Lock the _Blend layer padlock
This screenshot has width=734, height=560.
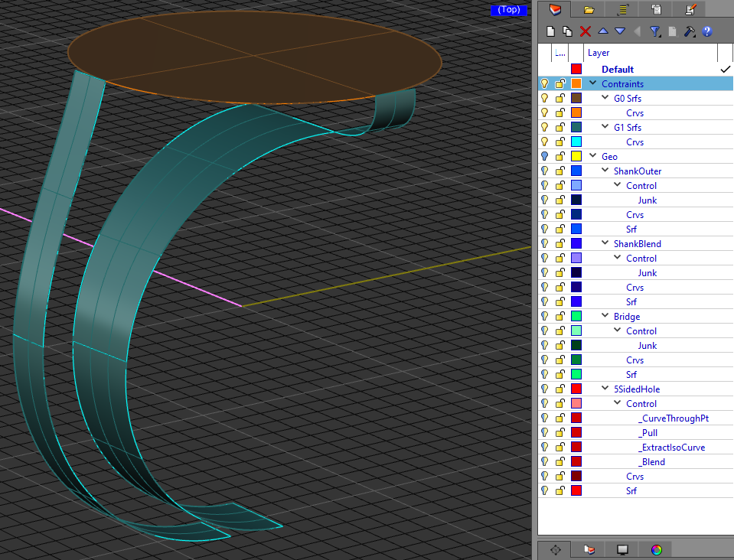[559, 461]
